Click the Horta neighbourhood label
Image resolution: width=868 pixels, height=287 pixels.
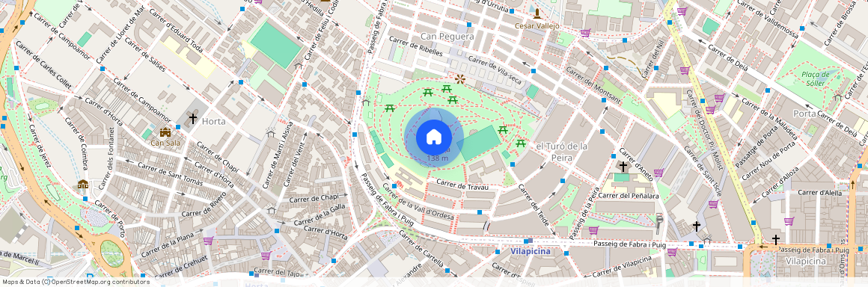pyautogui.click(x=214, y=121)
